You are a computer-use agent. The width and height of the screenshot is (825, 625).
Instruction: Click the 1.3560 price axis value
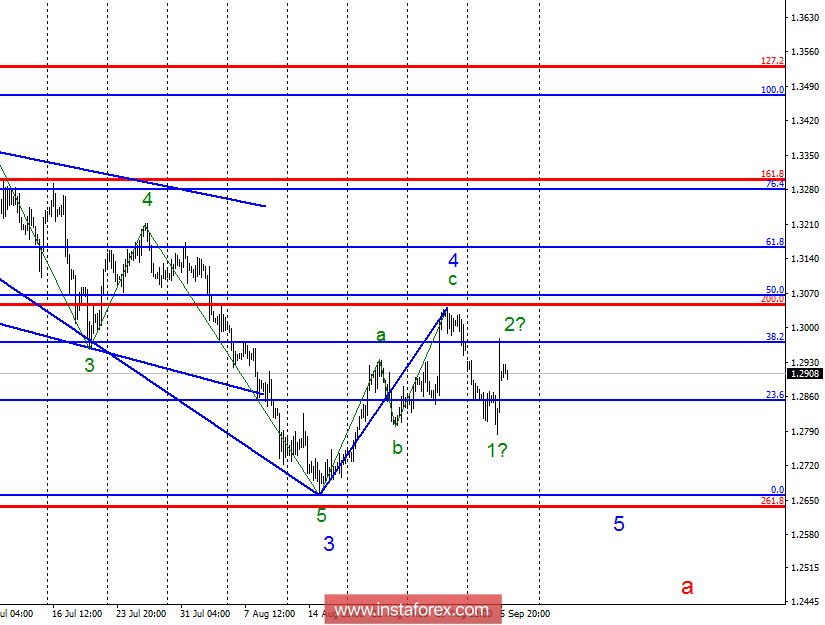pos(805,52)
